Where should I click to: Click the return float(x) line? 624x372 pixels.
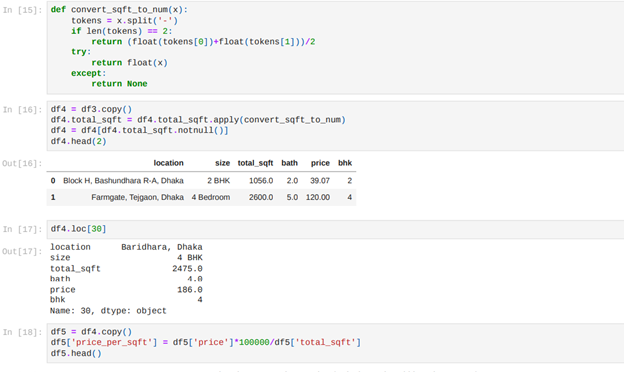click(x=129, y=63)
